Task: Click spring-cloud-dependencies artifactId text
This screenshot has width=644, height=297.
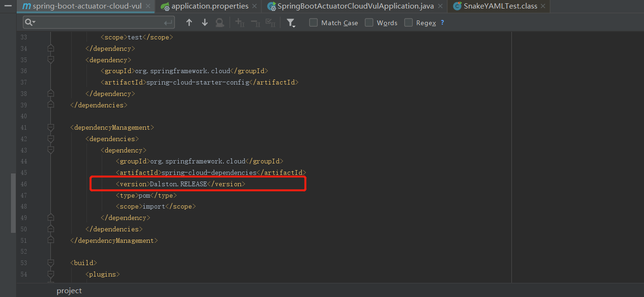Action: coord(209,172)
